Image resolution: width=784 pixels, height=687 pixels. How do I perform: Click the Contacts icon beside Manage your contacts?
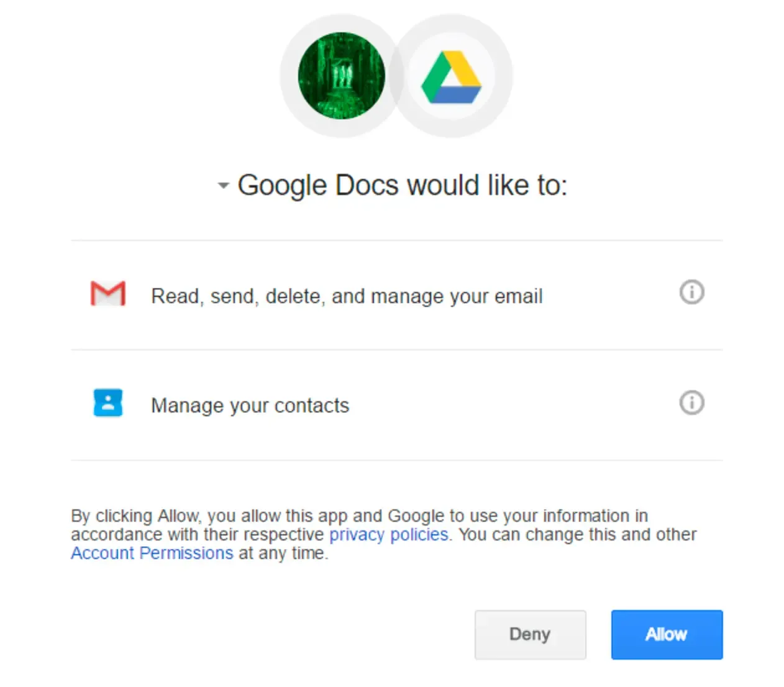click(x=107, y=403)
